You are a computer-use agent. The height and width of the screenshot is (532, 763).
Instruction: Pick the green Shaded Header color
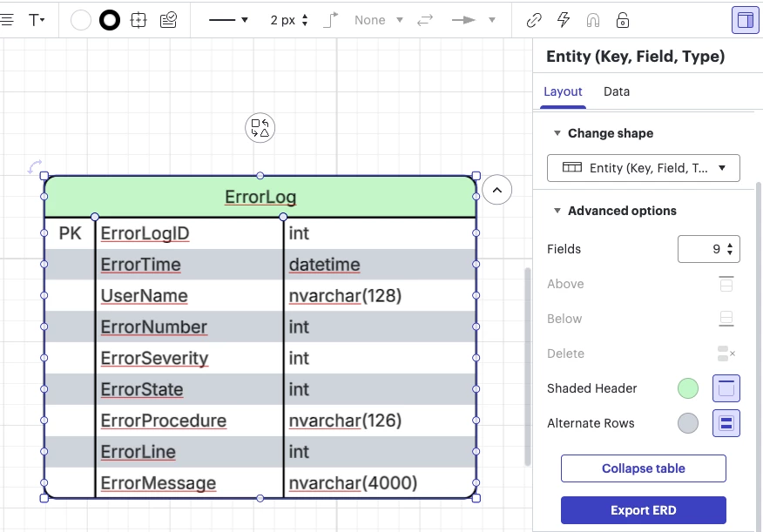(x=687, y=388)
